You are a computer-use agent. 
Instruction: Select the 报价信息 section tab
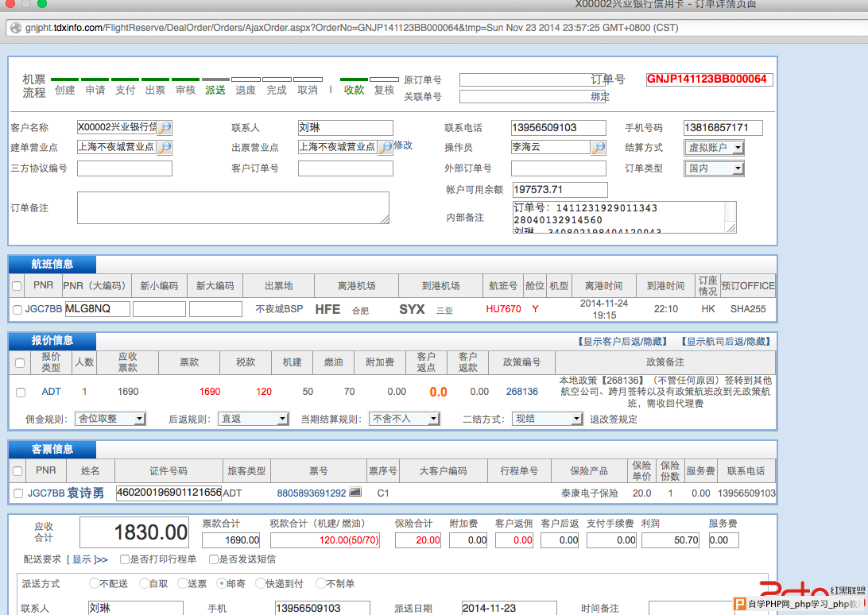52,341
